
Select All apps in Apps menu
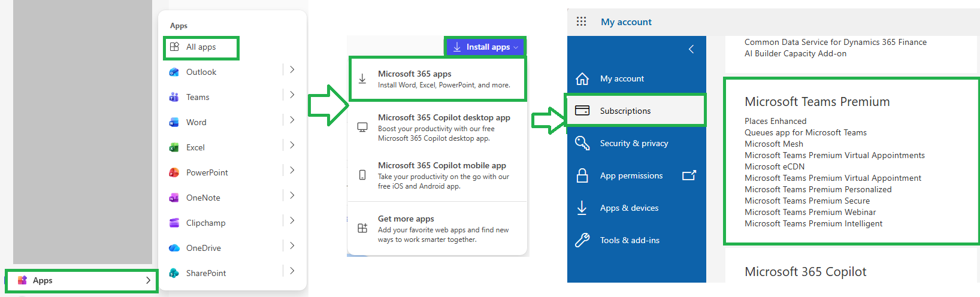[201, 47]
